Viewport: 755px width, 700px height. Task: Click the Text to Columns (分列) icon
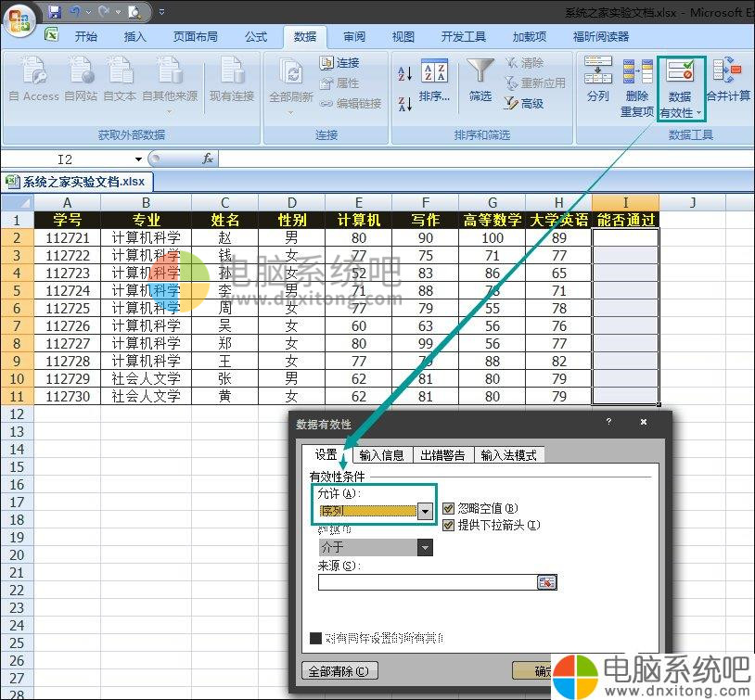(x=598, y=75)
